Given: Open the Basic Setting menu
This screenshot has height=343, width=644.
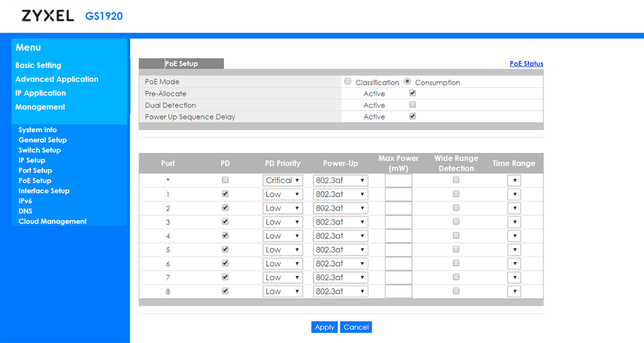Looking at the screenshot, I should pyautogui.click(x=38, y=65).
